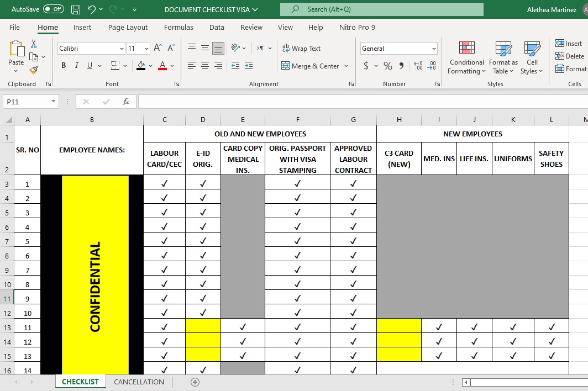Click the formula bar input
This screenshot has height=391, width=588.
pyautogui.click(x=363, y=102)
